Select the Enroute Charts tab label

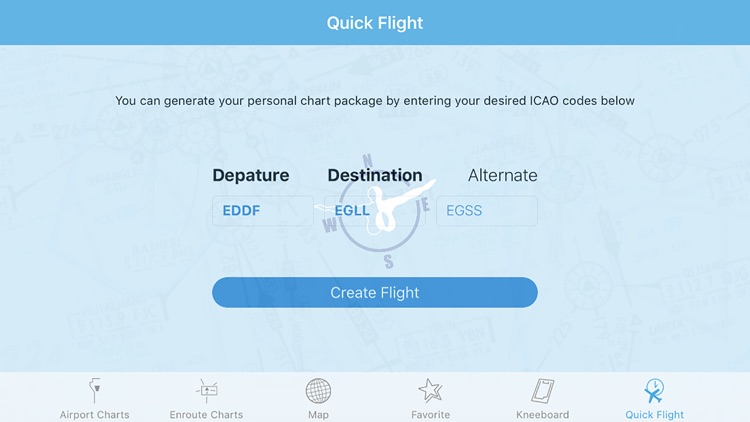(x=207, y=414)
